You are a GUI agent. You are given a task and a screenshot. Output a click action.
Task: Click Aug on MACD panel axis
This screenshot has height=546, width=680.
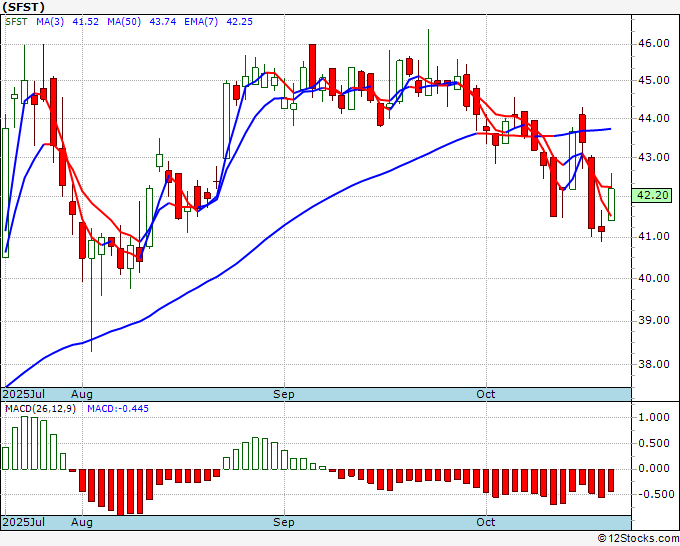(82, 522)
